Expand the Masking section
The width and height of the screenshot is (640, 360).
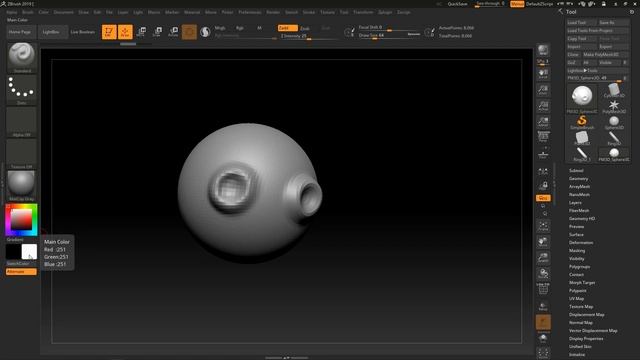click(x=577, y=251)
